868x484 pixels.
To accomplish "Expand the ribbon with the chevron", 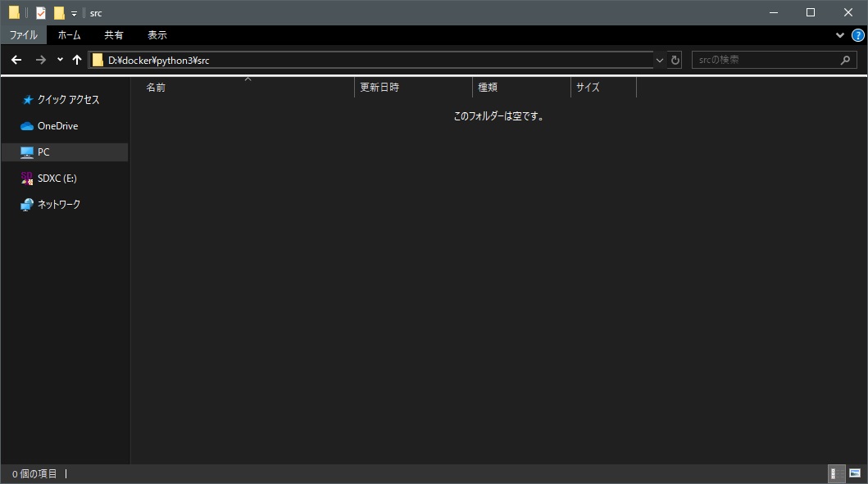I will pyautogui.click(x=838, y=35).
